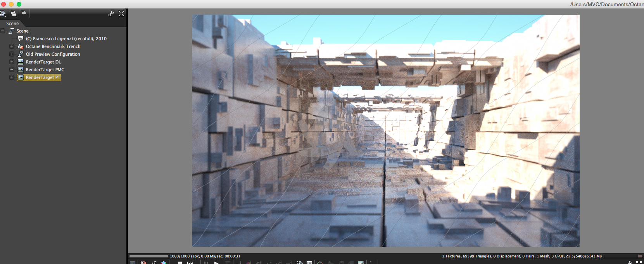Click the render progress bar
This screenshot has height=264, width=644.
(x=149, y=256)
